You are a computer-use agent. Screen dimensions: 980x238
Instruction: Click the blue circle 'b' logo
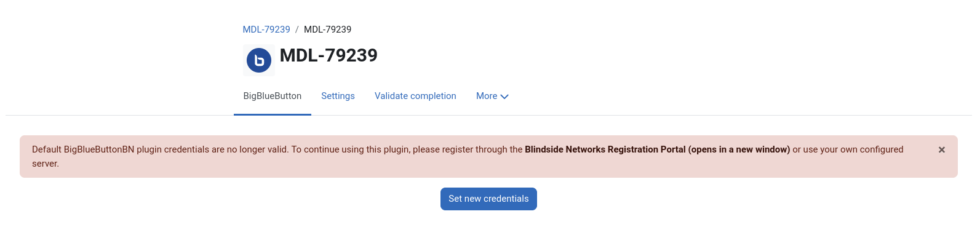(x=259, y=60)
